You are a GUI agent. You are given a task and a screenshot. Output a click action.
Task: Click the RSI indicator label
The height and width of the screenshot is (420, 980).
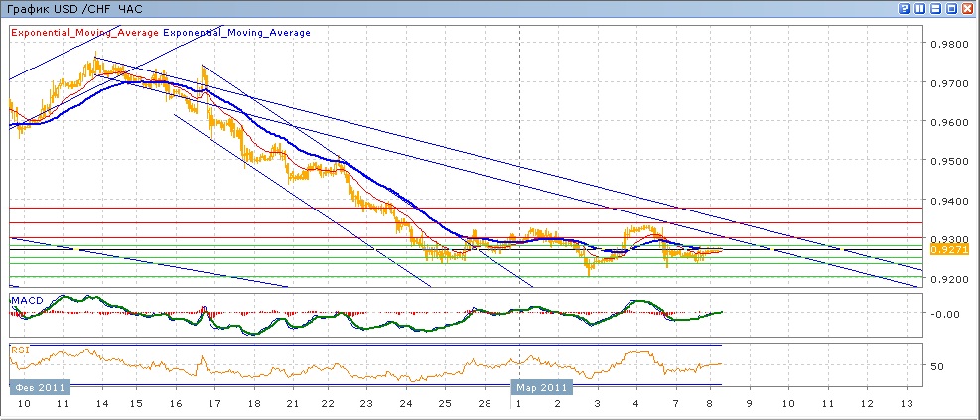(x=20, y=350)
